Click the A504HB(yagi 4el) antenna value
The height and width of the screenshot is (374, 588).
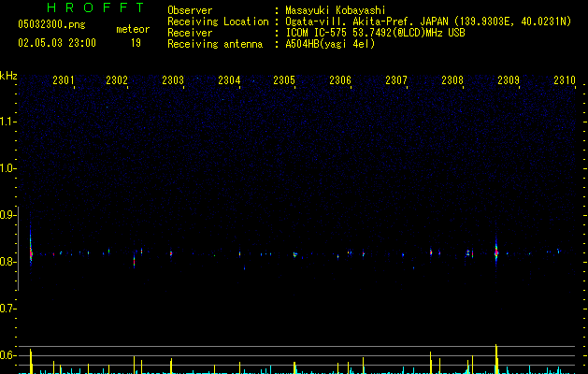click(330, 44)
